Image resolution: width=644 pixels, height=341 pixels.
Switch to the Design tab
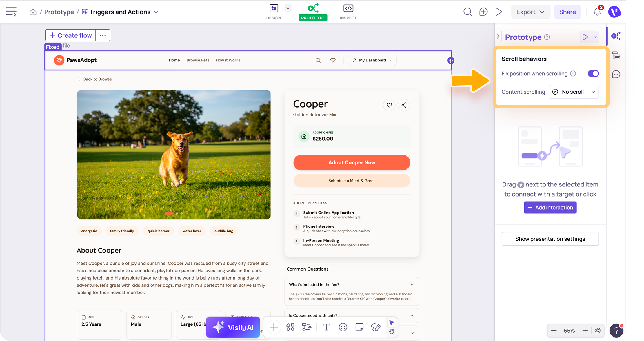point(274,12)
